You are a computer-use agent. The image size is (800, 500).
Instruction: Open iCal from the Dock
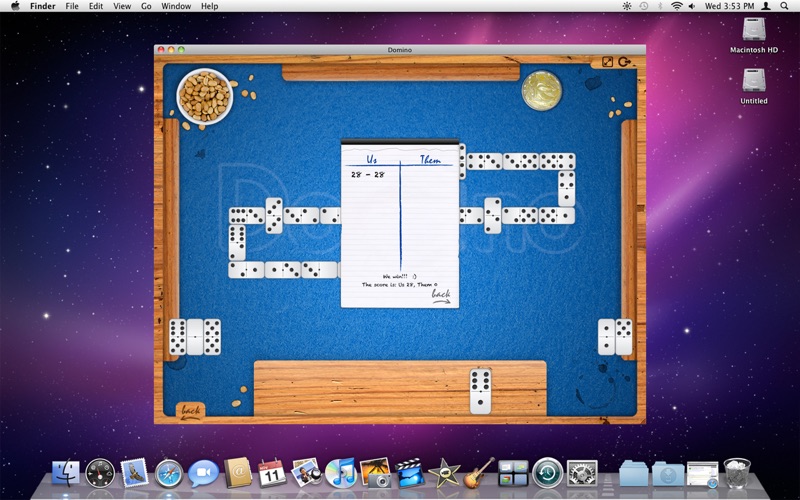coord(272,473)
